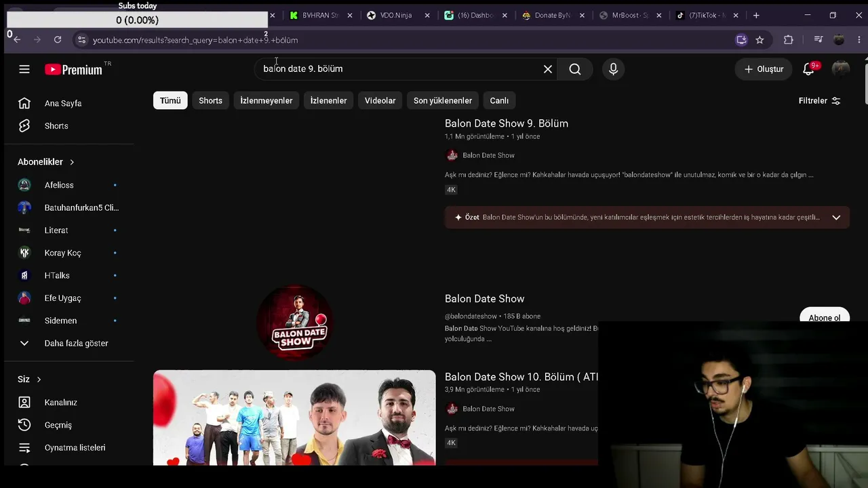Switch to the Donate browser tab
The height and width of the screenshot is (488, 868).
553,16
